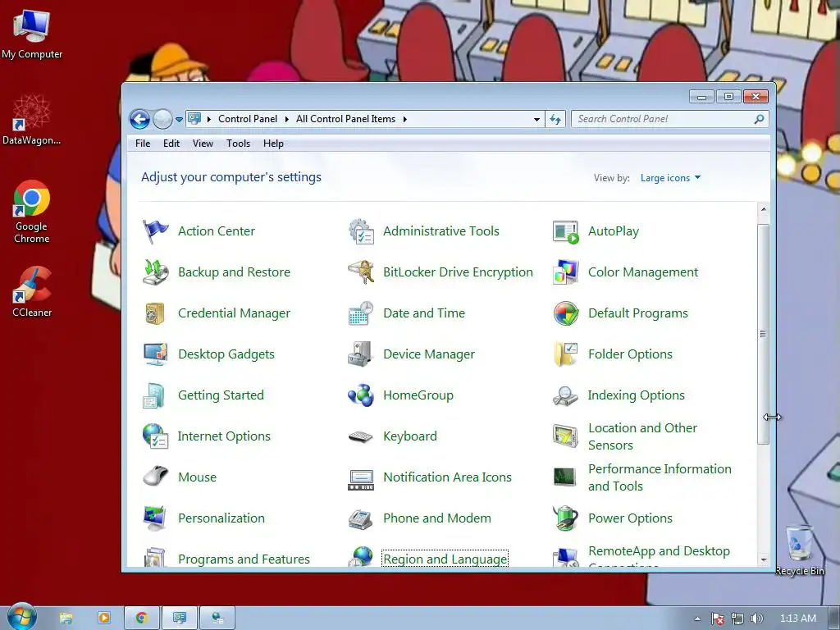
Task: Open Windows Media Player taskbar icon
Action: (x=104, y=619)
